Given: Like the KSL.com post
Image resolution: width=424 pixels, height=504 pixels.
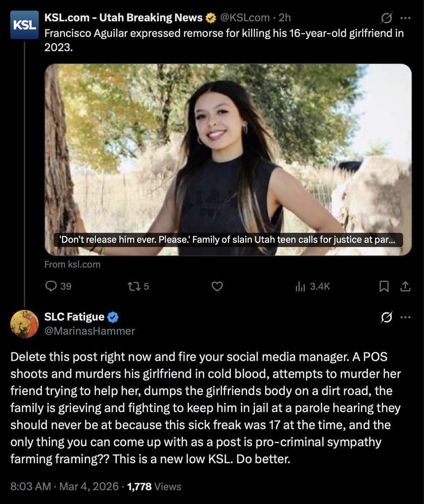Looking at the screenshot, I should pyautogui.click(x=217, y=286).
